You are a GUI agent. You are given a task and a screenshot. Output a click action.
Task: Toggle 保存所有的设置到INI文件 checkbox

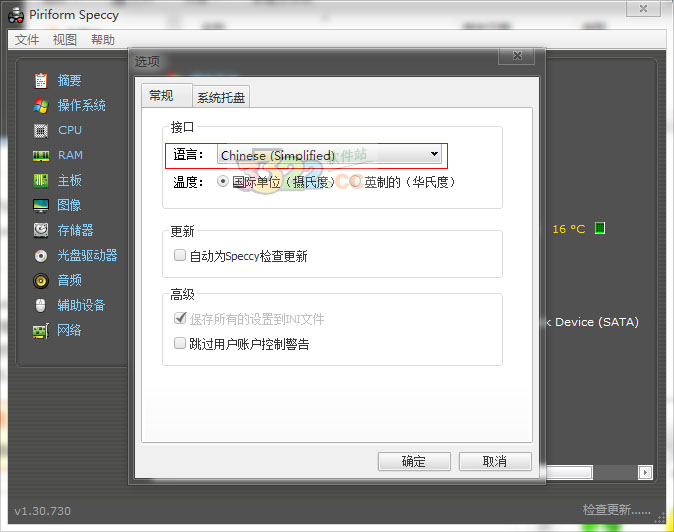click(180, 318)
